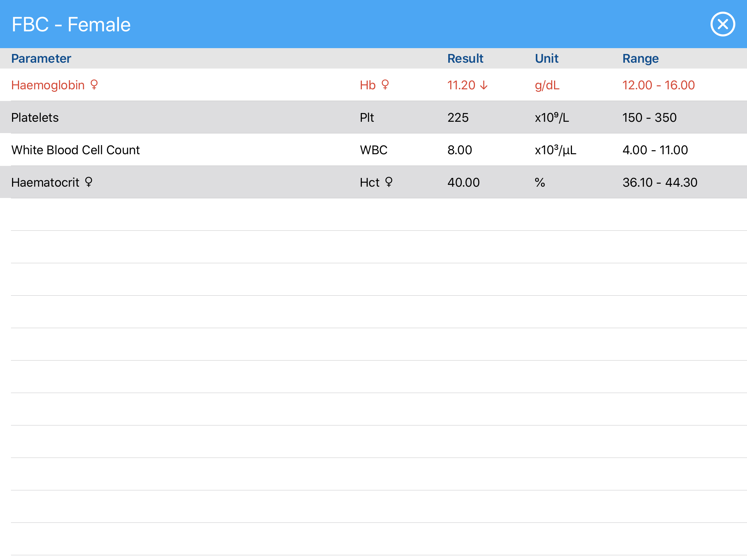Select the White Blood Cell Count row

tap(76, 150)
